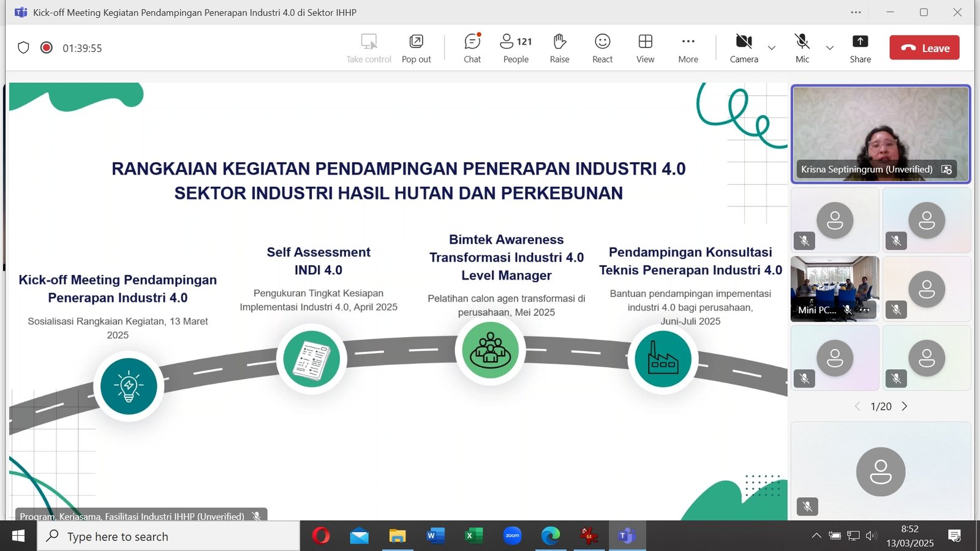The width and height of the screenshot is (980, 551).
Task: Click the meeting timer 01:39:55
Action: pos(82,48)
